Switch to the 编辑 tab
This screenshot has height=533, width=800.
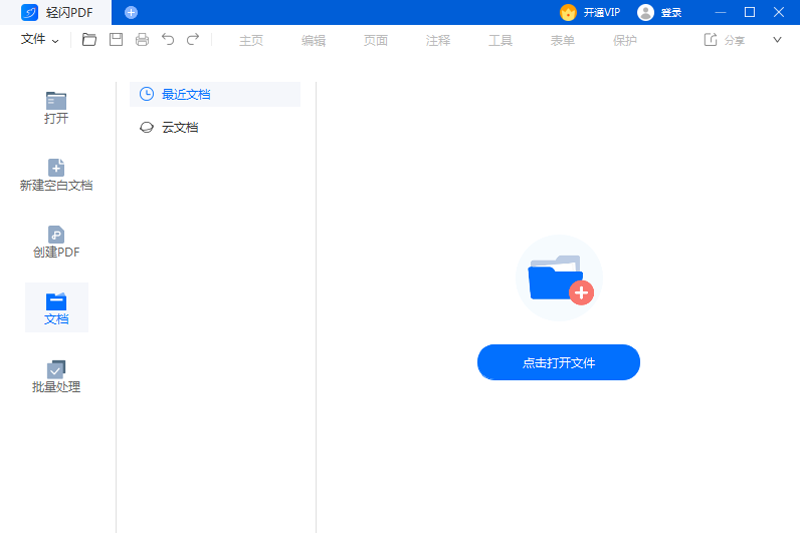click(313, 40)
